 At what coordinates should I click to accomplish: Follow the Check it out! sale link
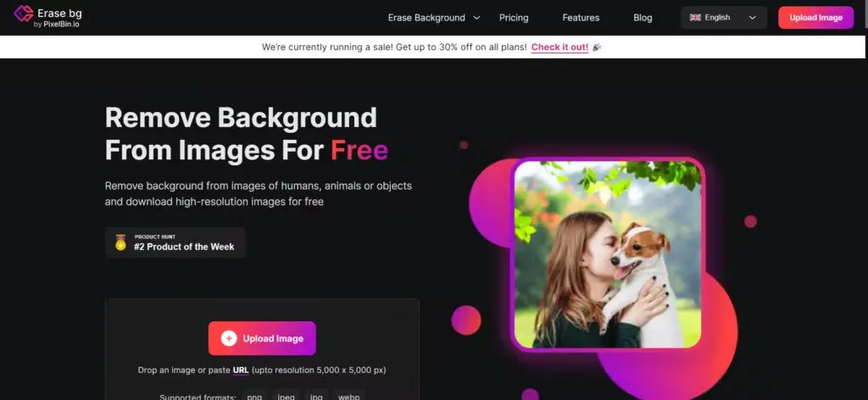(x=559, y=47)
